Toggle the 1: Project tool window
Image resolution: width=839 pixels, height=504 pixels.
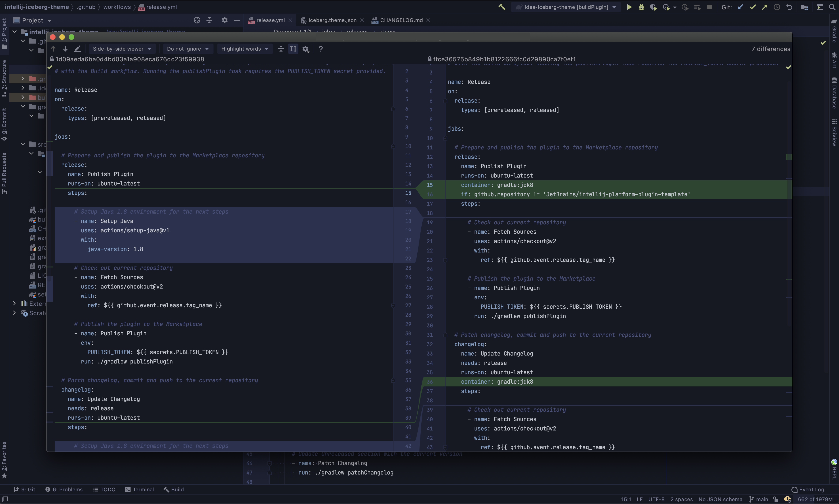[4, 33]
